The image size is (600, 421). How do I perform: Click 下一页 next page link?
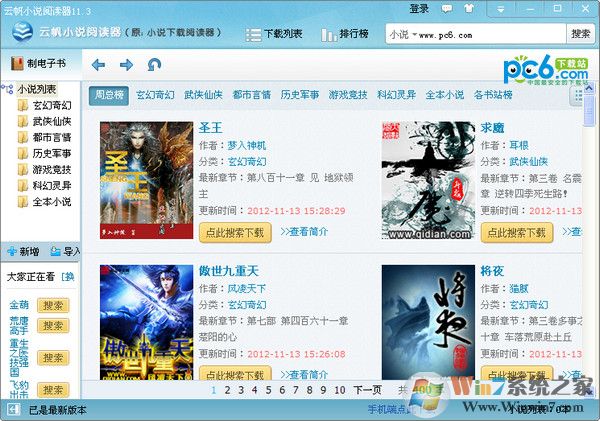click(x=367, y=390)
